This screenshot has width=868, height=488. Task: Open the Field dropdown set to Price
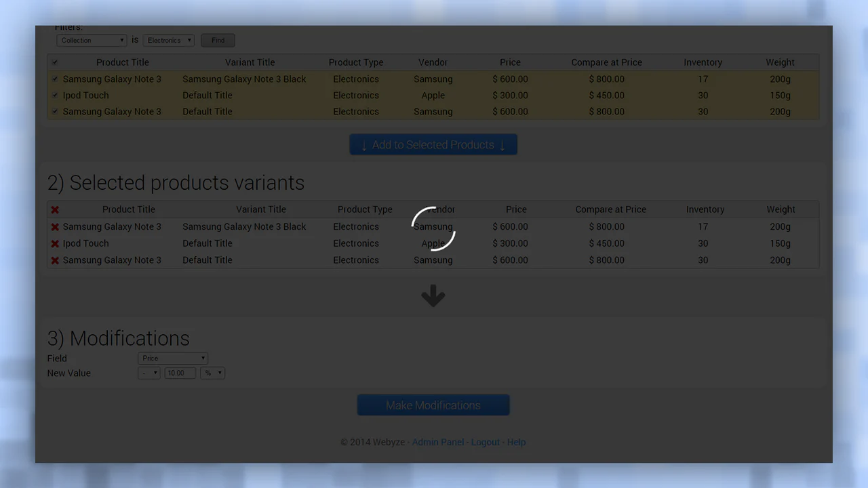tap(173, 359)
